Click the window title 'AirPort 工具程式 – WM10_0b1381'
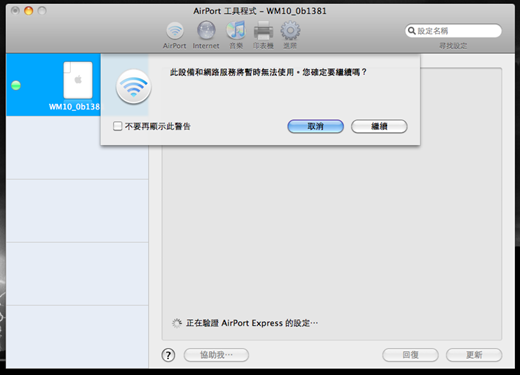The height and width of the screenshot is (375, 520). [260, 11]
